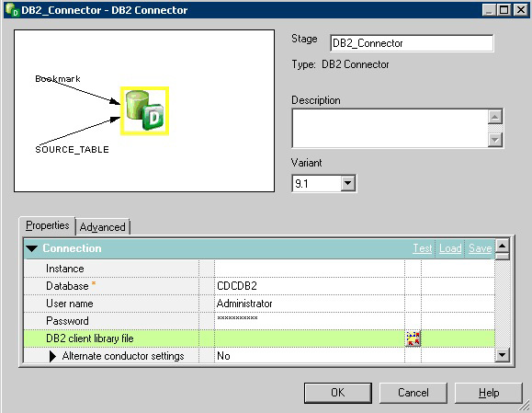Close the DB2 Connector dialog
Viewport: 532px width, 413px height.
coord(521,10)
